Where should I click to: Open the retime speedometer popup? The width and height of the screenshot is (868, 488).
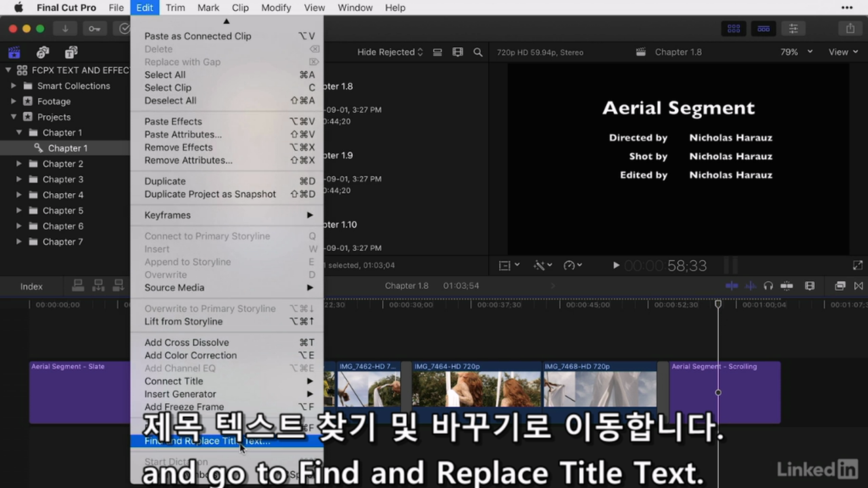573,265
